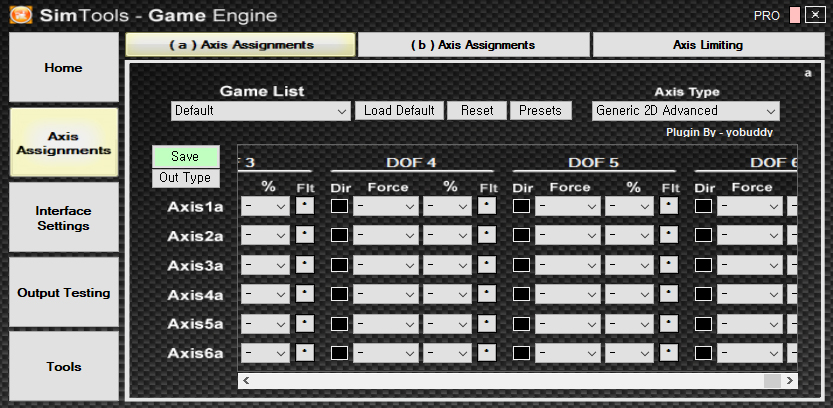This screenshot has width=833, height=408.
Task: Click horizontal scrollbar left arrow
Action: click(246, 380)
